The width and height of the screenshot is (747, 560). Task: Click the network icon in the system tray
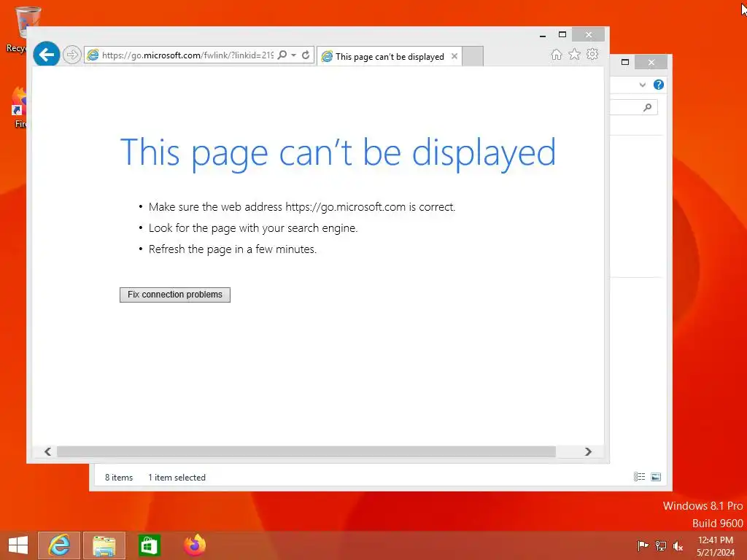660,545
